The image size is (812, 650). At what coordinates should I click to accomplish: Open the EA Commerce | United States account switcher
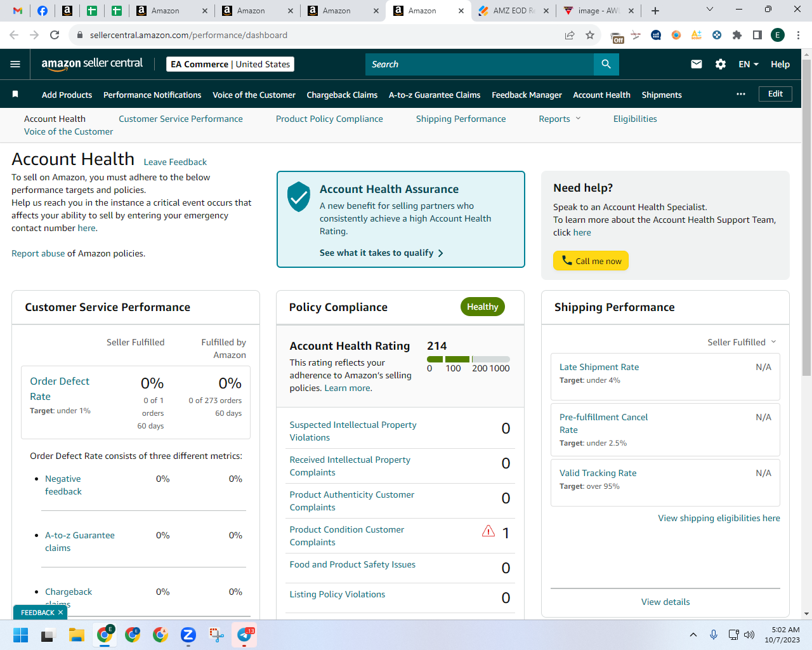[230, 64]
